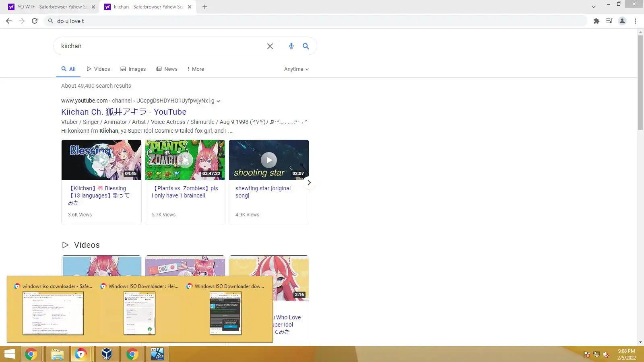This screenshot has height=362, width=644.
Task: Start voice search with microphone
Action: (291, 46)
